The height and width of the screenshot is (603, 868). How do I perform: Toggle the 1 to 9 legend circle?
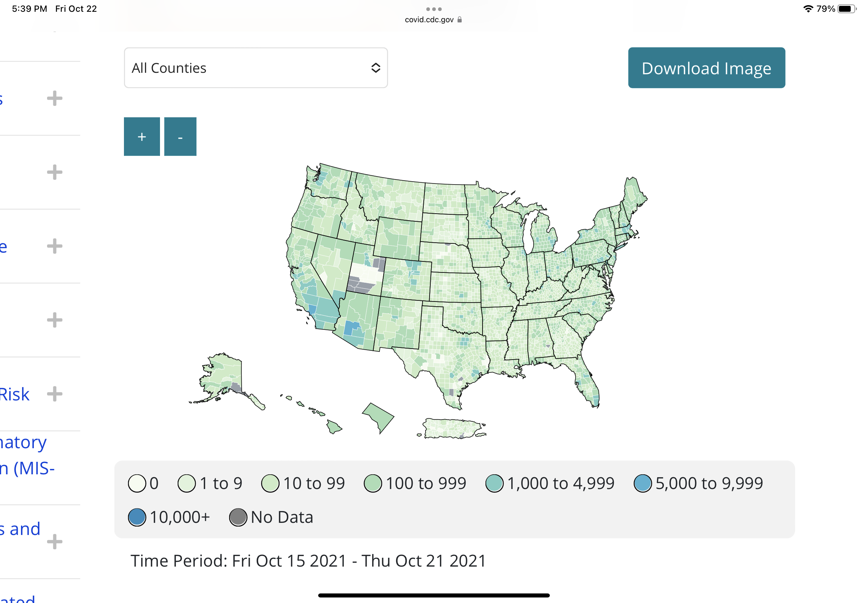pyautogui.click(x=187, y=483)
